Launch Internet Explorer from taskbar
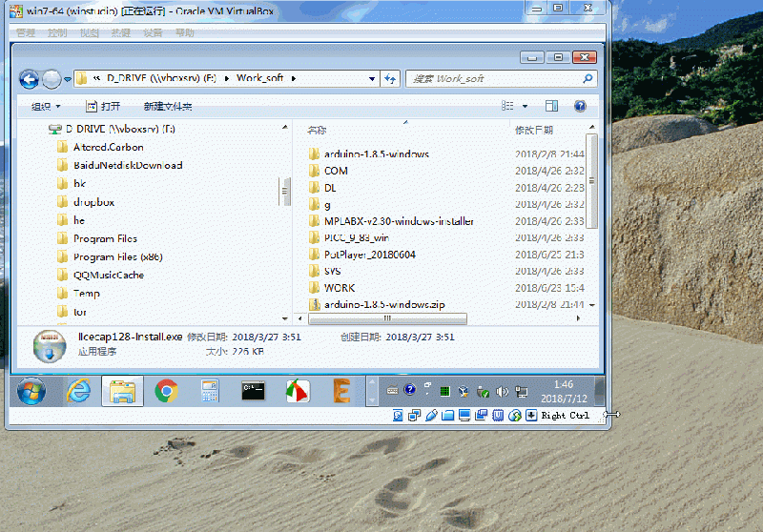The height and width of the screenshot is (532, 763). pyautogui.click(x=78, y=391)
